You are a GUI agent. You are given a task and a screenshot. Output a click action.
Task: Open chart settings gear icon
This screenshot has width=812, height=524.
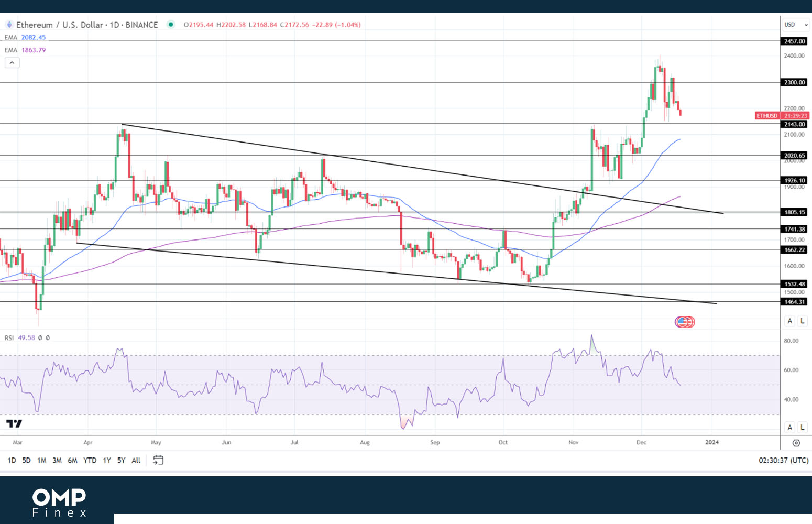796,443
